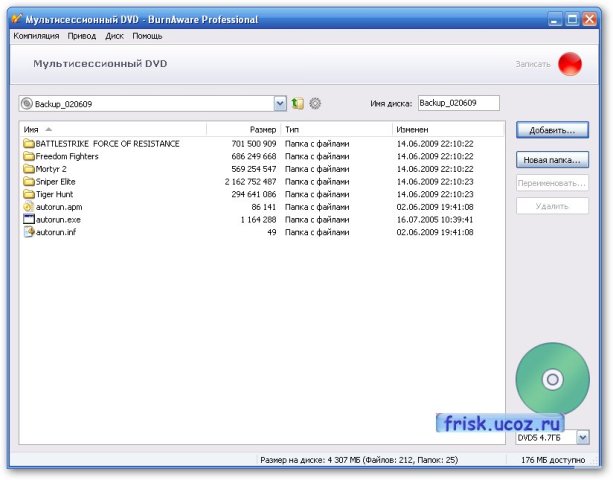Click the size 569 254 547 cell
613x480 pixels.
254,169
